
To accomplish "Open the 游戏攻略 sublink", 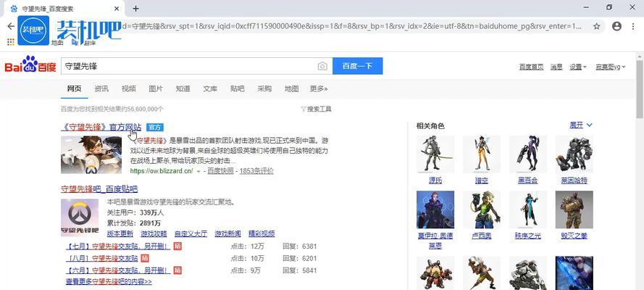I will pos(154,233).
